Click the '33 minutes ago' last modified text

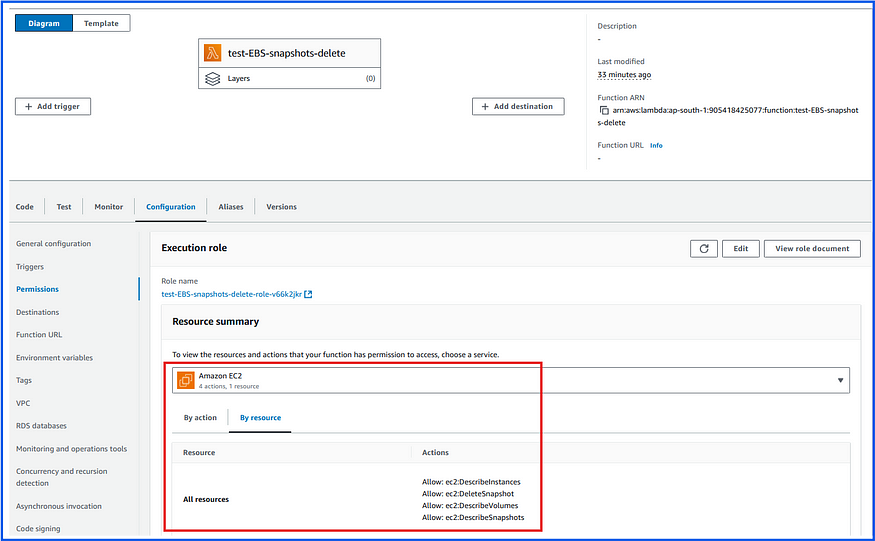[624, 74]
